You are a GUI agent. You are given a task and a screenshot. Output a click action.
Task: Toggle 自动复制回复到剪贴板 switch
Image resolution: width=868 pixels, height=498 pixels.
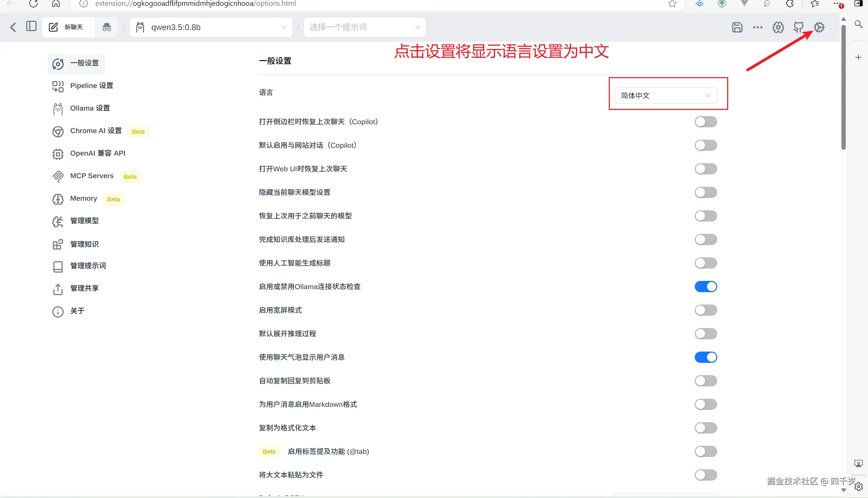[x=706, y=381]
